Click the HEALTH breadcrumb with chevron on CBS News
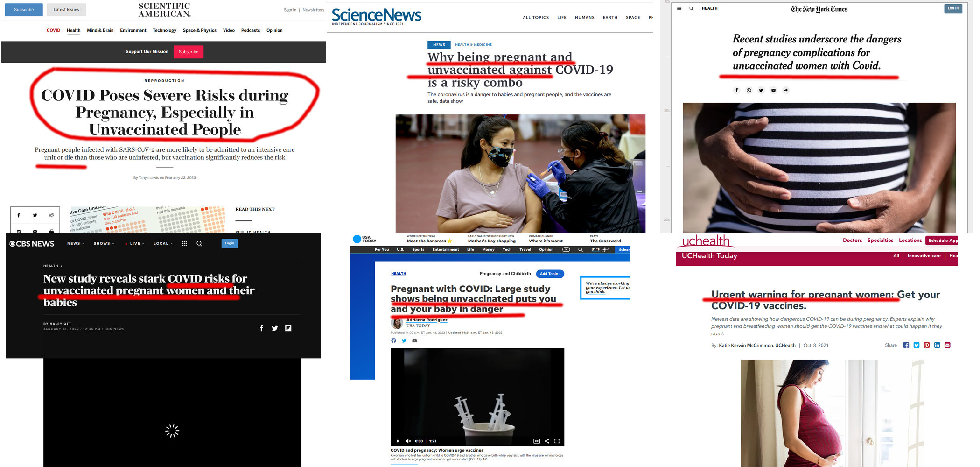Image resolution: width=980 pixels, height=467 pixels. (53, 266)
